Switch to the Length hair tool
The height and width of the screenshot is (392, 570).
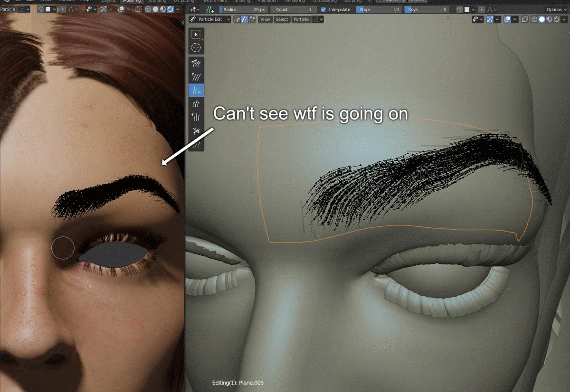[x=196, y=103]
